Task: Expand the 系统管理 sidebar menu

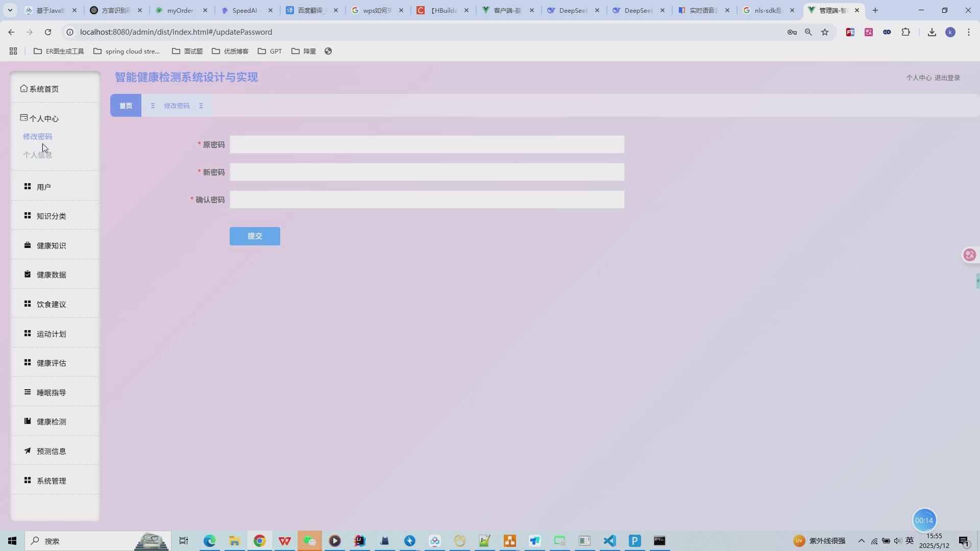Action: pos(51,481)
